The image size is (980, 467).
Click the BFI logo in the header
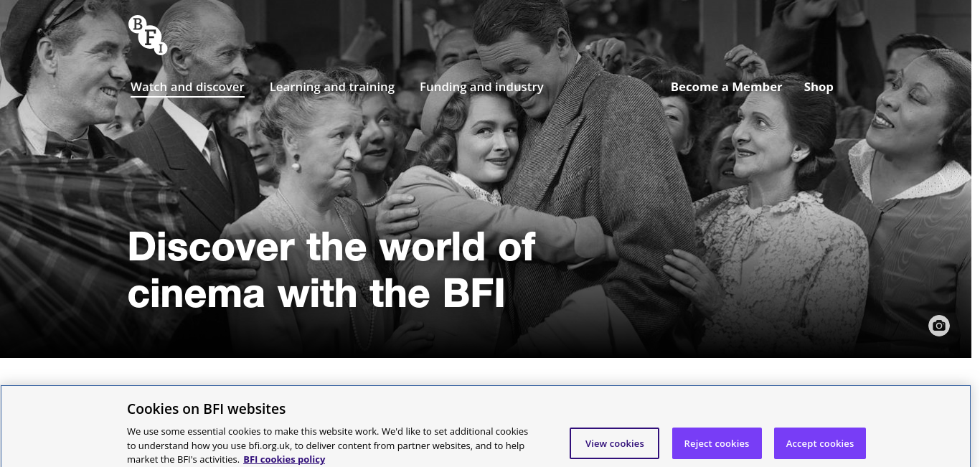148,35
